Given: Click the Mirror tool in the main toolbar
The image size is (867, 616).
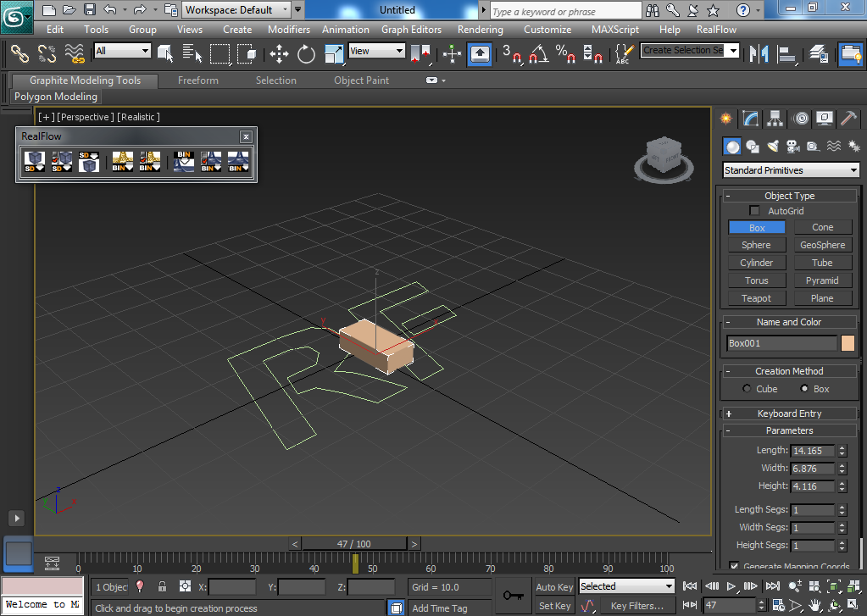Looking at the screenshot, I should 759,53.
